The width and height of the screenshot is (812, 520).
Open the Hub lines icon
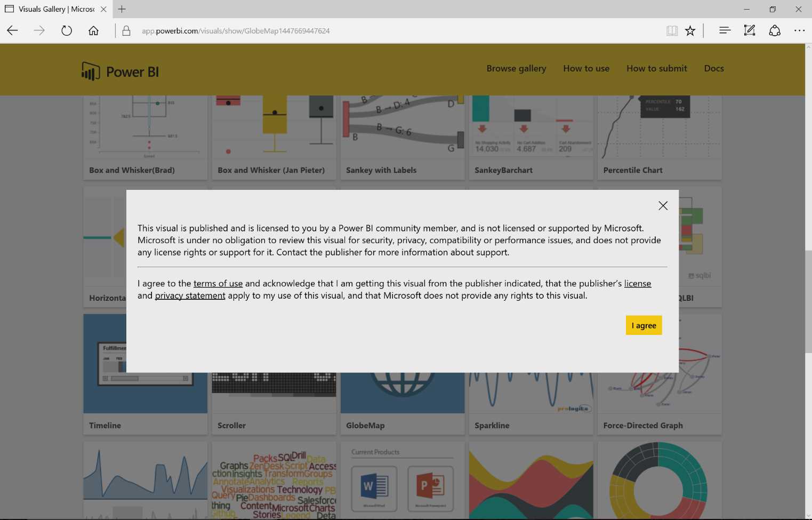725,31
